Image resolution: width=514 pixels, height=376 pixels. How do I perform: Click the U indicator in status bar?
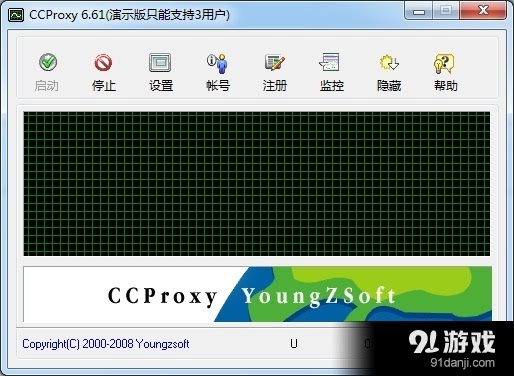[x=294, y=344]
